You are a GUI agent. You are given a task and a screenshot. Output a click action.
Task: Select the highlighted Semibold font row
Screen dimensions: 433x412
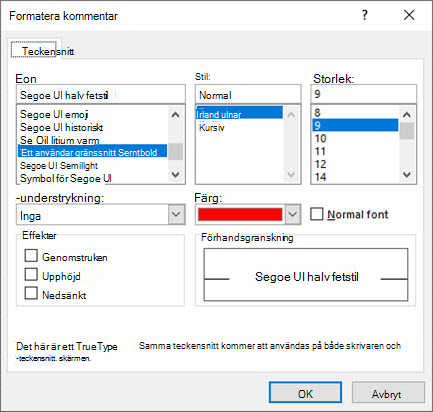[93, 152]
